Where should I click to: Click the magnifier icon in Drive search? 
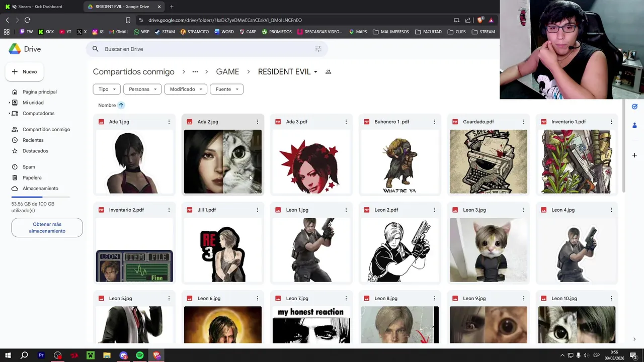click(96, 49)
